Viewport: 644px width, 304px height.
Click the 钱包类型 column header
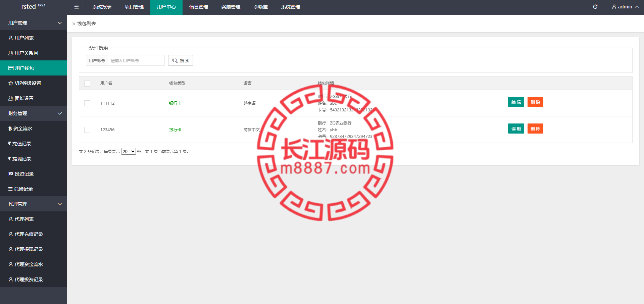177,83
